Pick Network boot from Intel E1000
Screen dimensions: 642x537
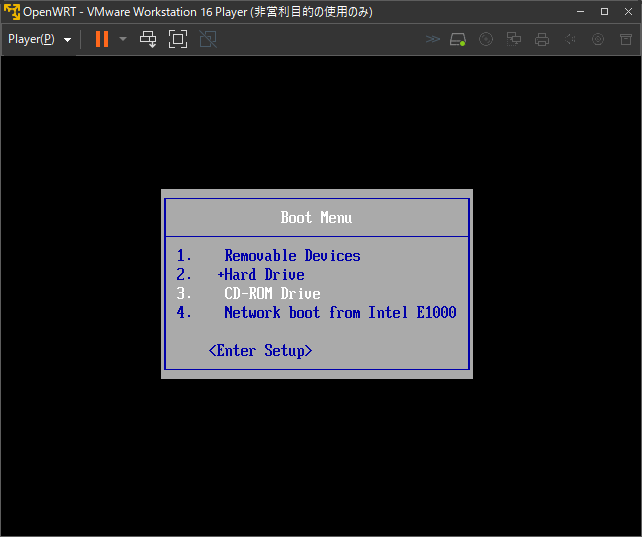coord(339,313)
